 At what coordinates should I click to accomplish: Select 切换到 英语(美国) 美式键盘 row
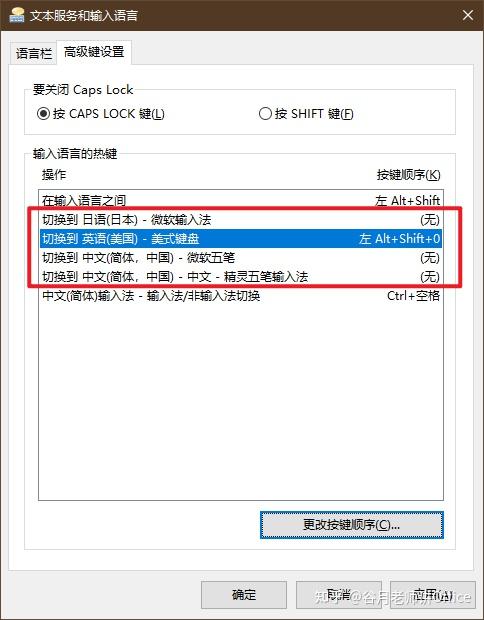241,238
